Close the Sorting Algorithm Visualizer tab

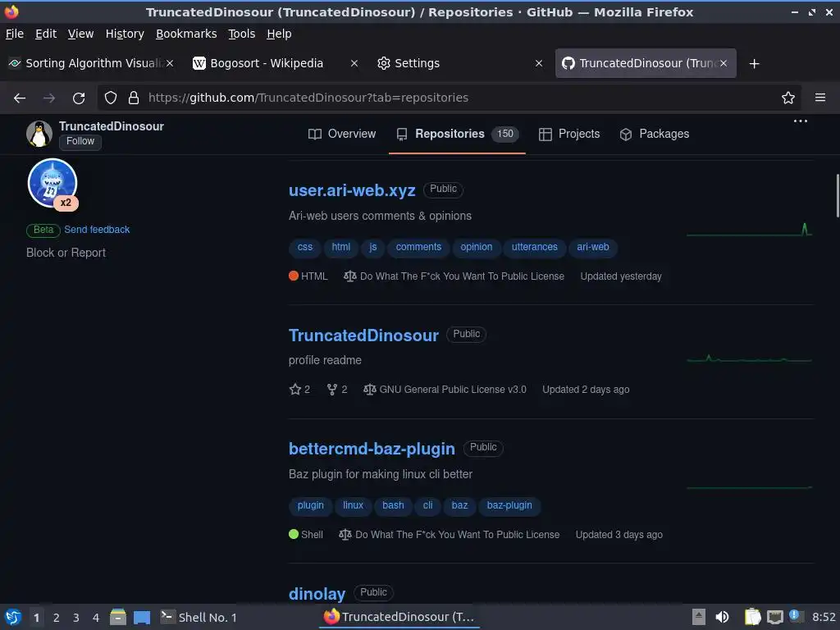coord(170,64)
